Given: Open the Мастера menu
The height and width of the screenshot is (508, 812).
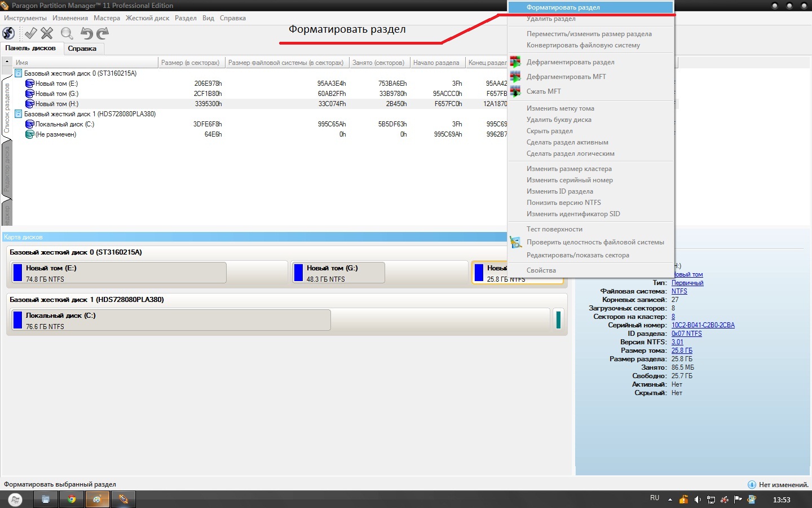Looking at the screenshot, I should (x=107, y=18).
